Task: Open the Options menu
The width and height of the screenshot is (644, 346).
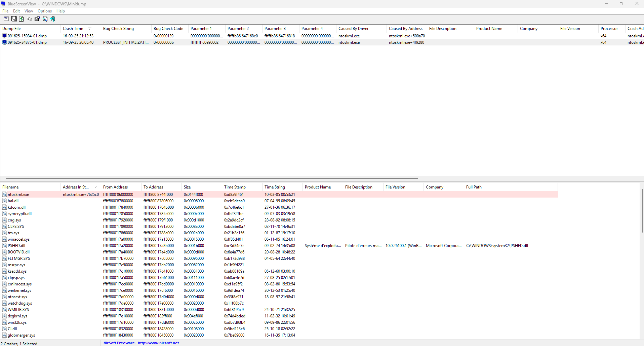Action: coord(45,11)
